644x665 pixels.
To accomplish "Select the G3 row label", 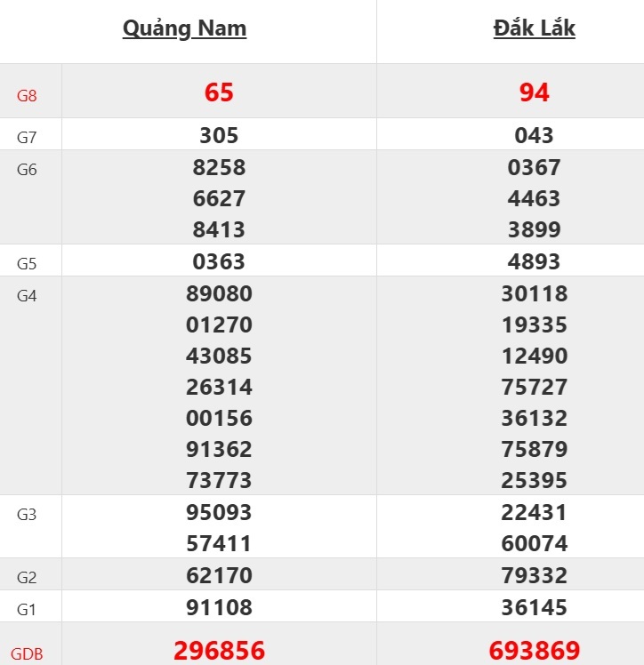I will point(28,515).
